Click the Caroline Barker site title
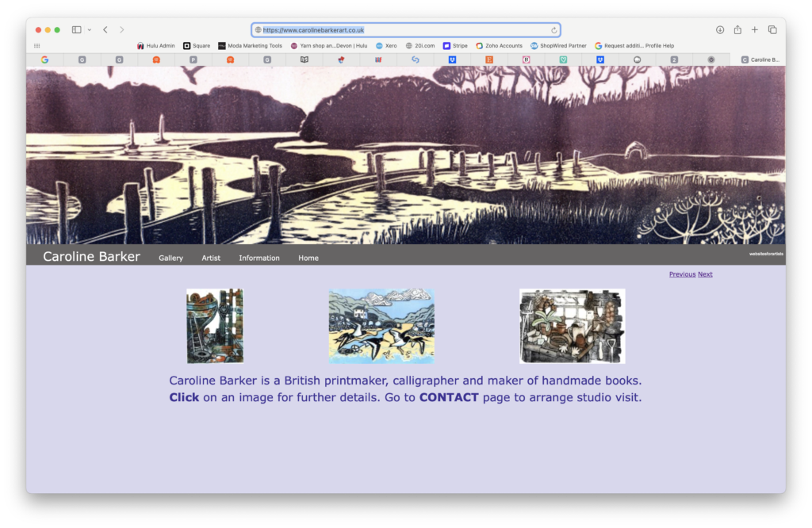Screen dimensions: 812x528 click(92, 257)
